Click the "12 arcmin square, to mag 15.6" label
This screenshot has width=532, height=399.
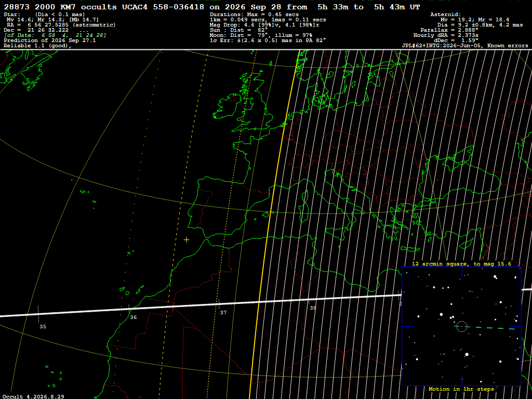pos(461,263)
